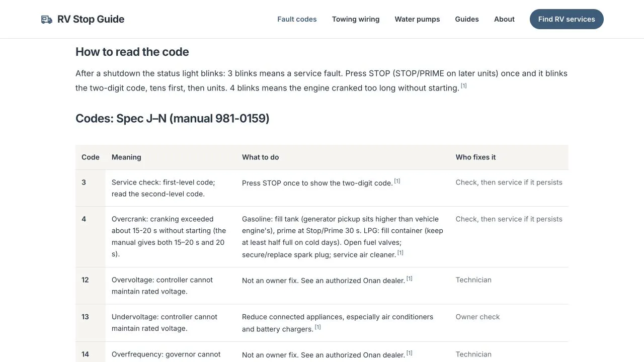The width and height of the screenshot is (644, 362).
Task: Click 'Owner check' in the code 13 row
Action: (478, 317)
